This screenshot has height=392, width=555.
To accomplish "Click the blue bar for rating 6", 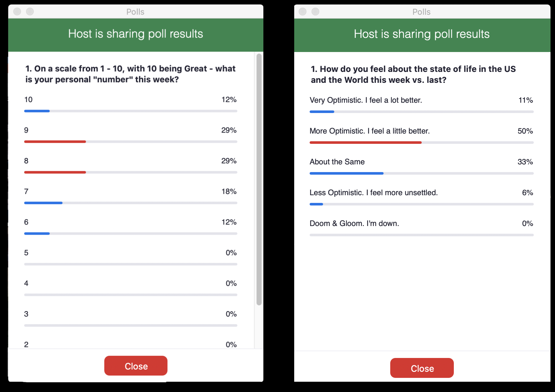I will click(x=37, y=234).
